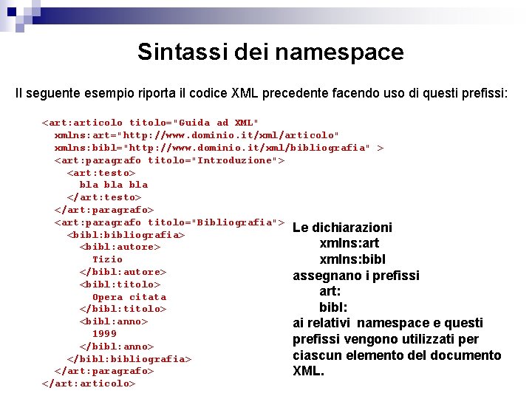Screen dimensions: 532x399
Task: Click the line 'ai relativi namespace e questi'
Action: coord(388,323)
